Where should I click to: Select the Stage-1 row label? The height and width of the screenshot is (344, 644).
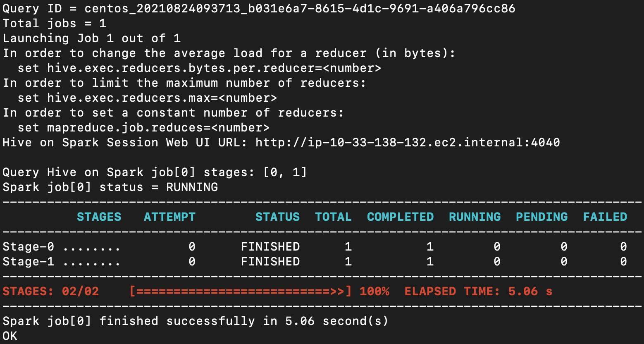click(x=28, y=262)
